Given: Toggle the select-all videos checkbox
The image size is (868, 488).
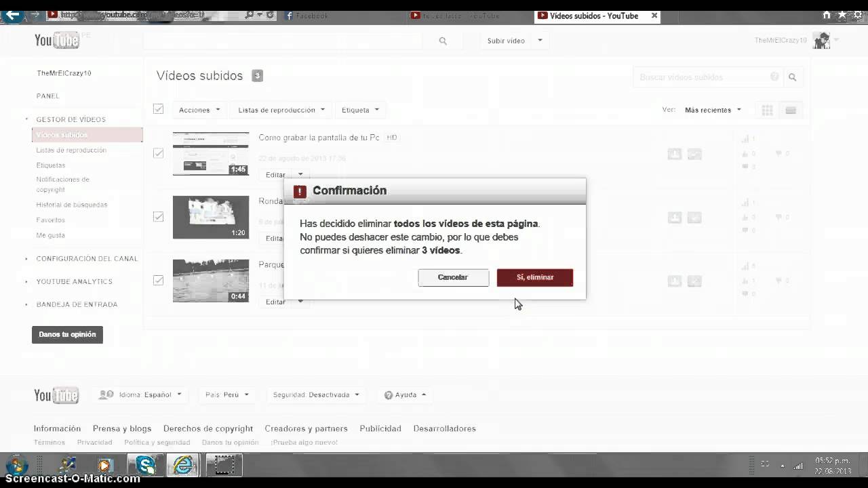Looking at the screenshot, I should click(158, 109).
